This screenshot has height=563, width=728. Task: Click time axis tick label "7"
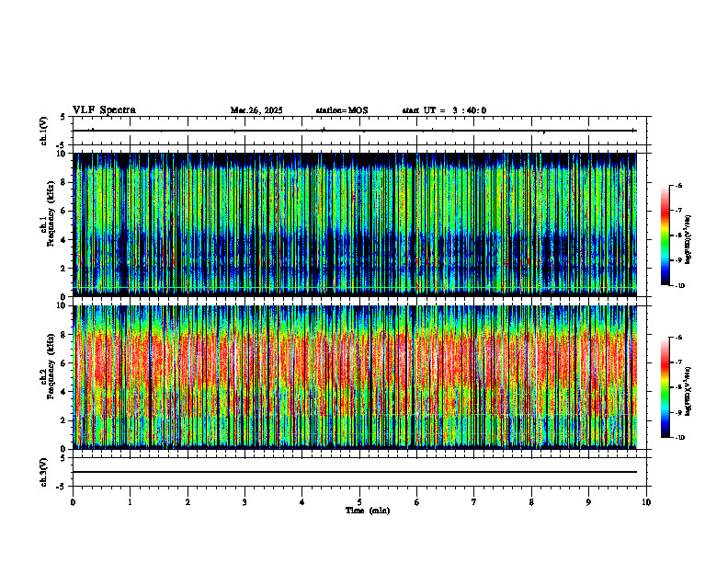point(474,502)
